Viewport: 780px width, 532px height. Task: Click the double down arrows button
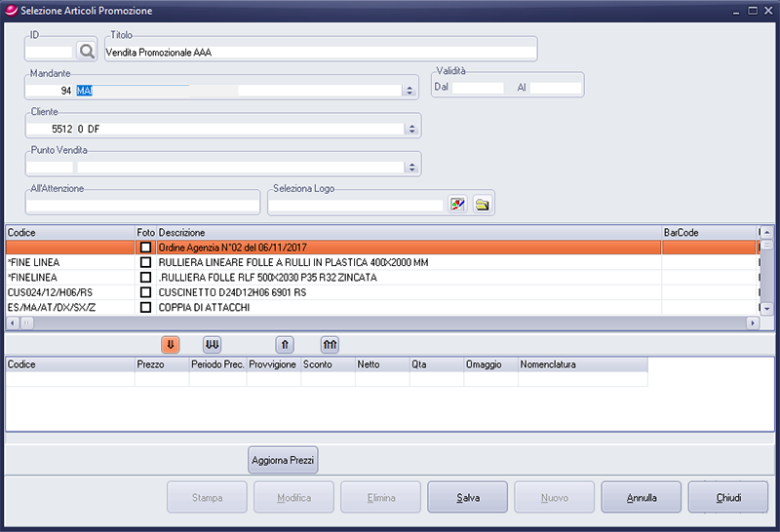tap(212, 344)
